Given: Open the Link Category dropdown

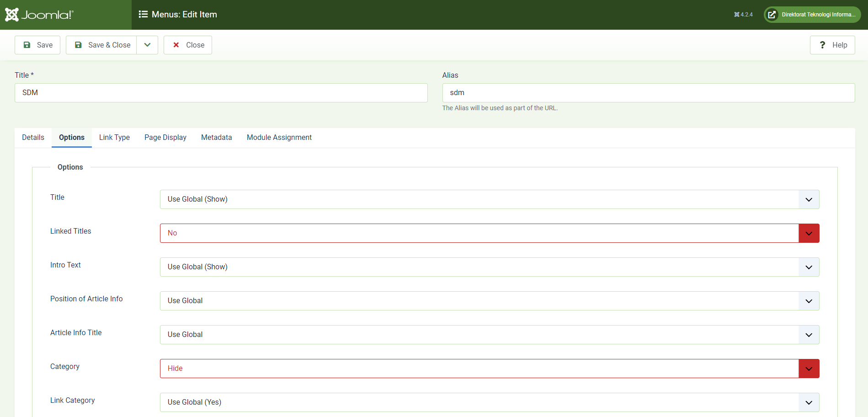Looking at the screenshot, I should pos(490,402).
